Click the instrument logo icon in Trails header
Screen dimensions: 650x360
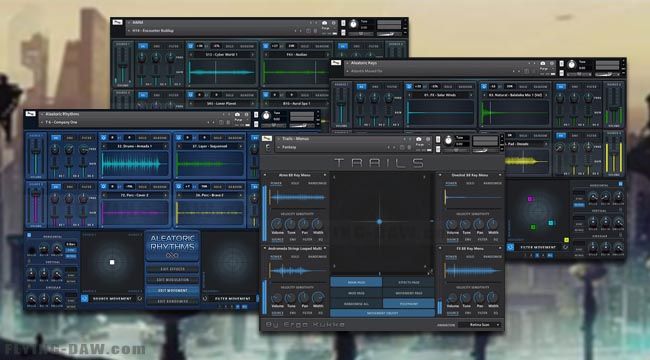267,139
